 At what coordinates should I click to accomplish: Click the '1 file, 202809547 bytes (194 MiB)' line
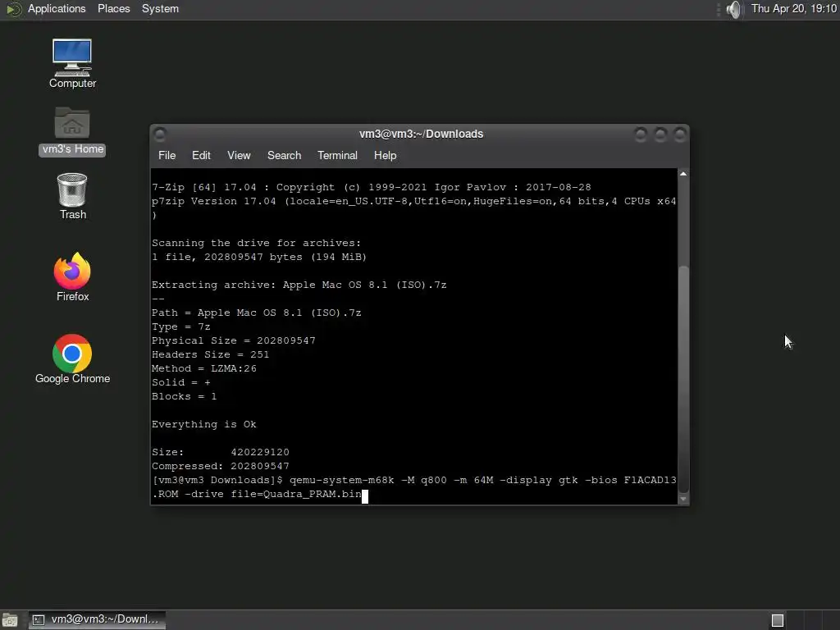tap(259, 257)
